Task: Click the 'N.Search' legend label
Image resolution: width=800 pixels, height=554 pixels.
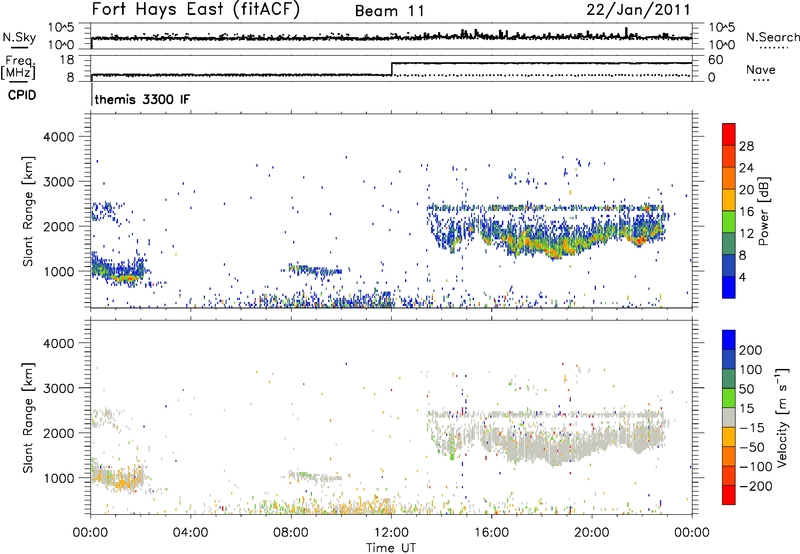Action: tap(772, 37)
